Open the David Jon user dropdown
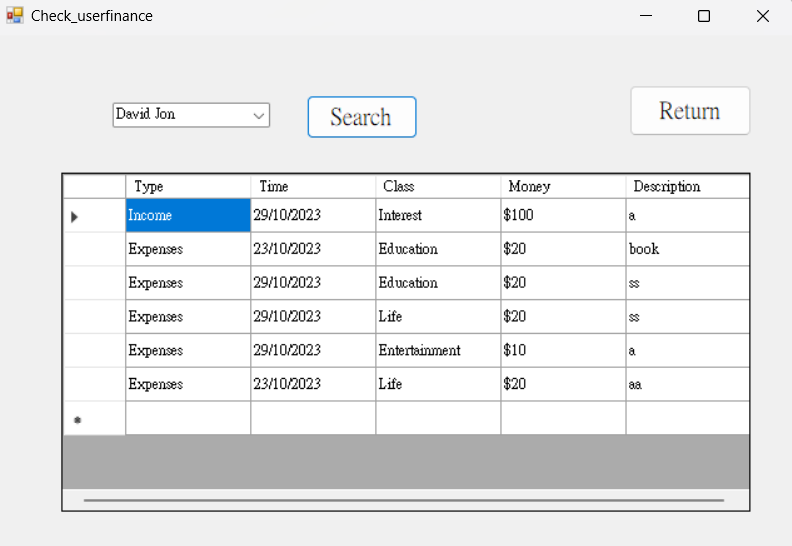This screenshot has width=792, height=546. [191, 115]
